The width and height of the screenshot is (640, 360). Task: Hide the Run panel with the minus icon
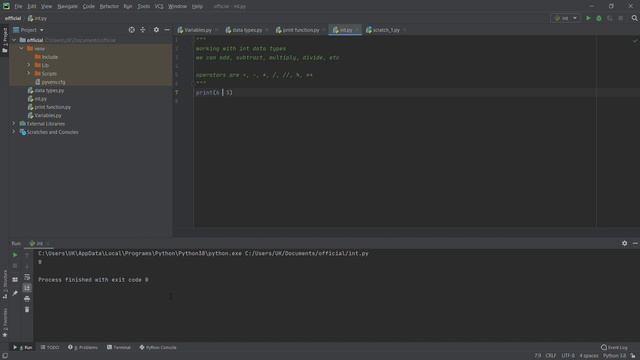(636, 243)
